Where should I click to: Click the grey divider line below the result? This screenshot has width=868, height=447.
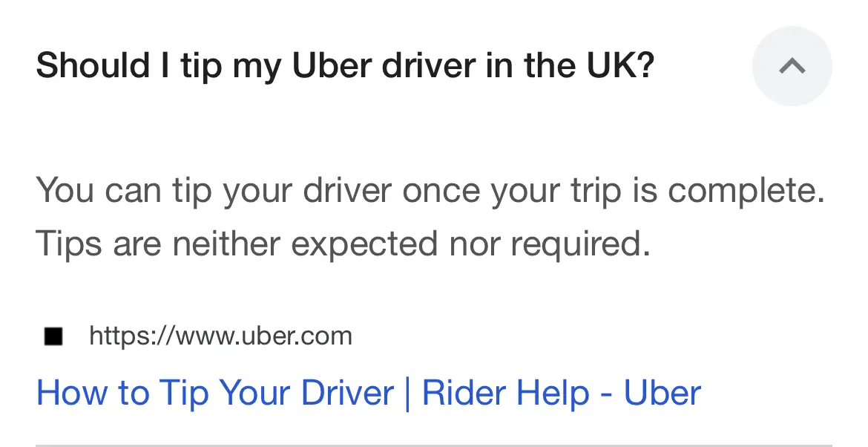click(434, 445)
